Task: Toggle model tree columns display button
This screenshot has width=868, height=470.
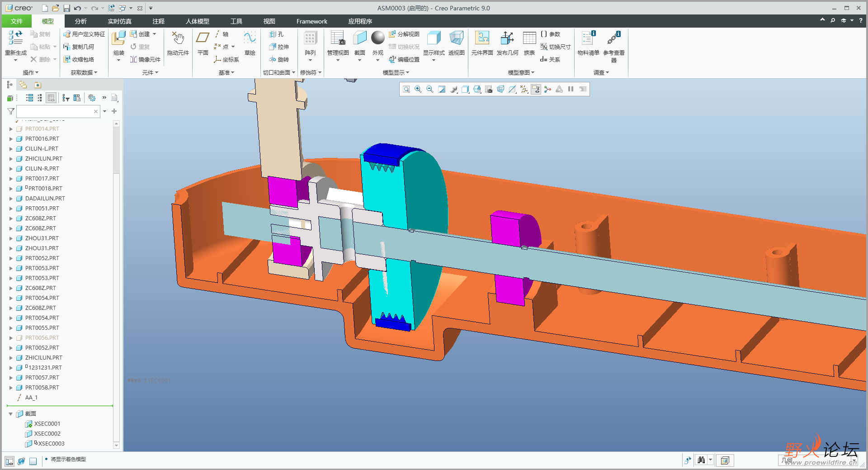Action: pyautogui.click(x=51, y=98)
